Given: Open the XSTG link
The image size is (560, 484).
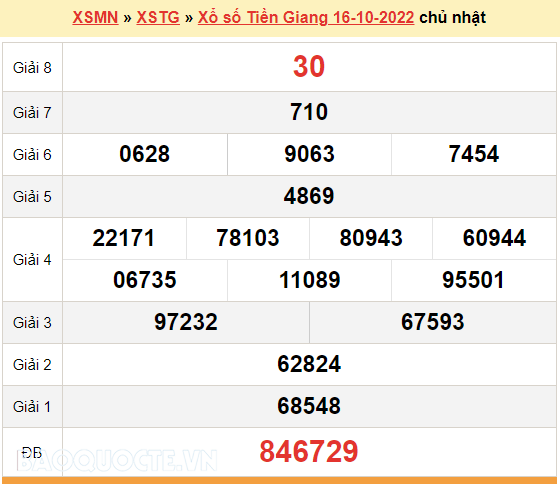Looking at the screenshot, I should pyautogui.click(x=158, y=18).
